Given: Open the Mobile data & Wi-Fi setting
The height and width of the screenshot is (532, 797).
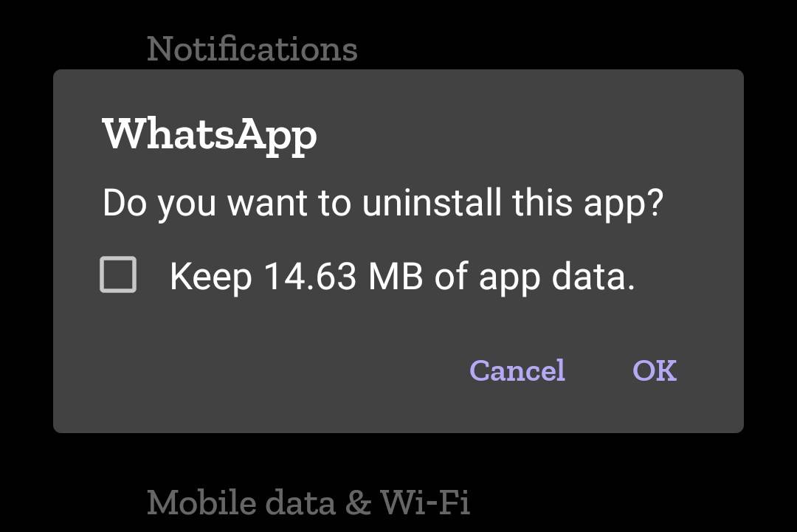Looking at the screenshot, I should (308, 502).
